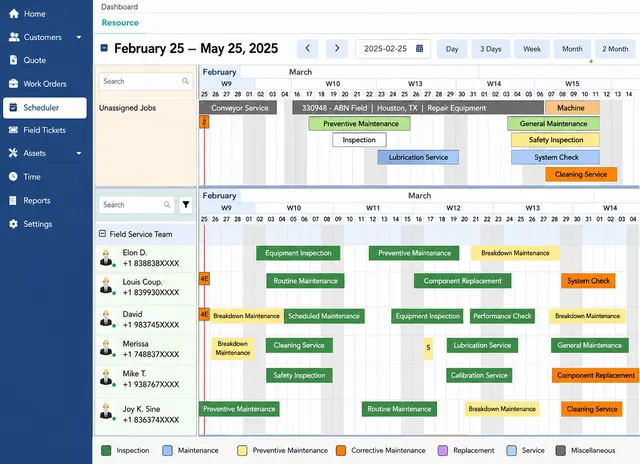Click the Assets wrench icon
This screenshot has width=640, height=464.
coord(13,153)
